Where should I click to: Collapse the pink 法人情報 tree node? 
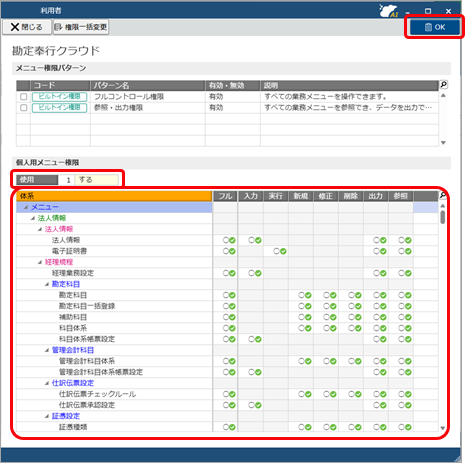coord(40,229)
